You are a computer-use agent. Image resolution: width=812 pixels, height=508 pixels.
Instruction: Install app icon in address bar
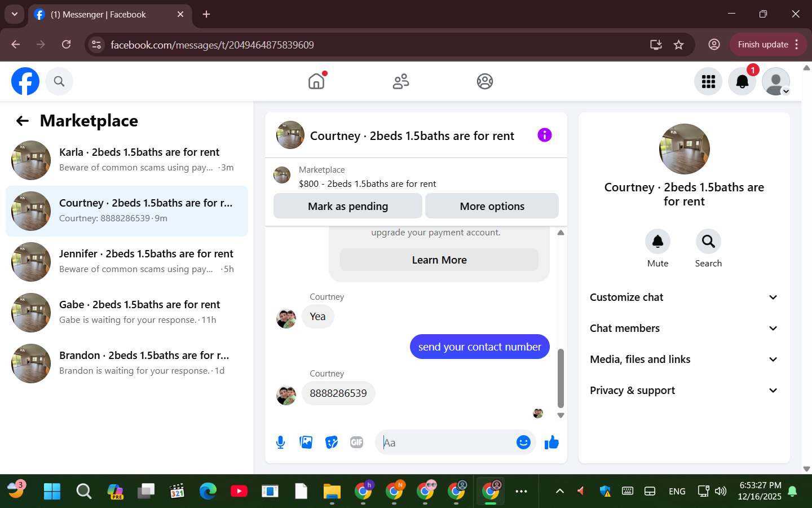click(x=656, y=45)
